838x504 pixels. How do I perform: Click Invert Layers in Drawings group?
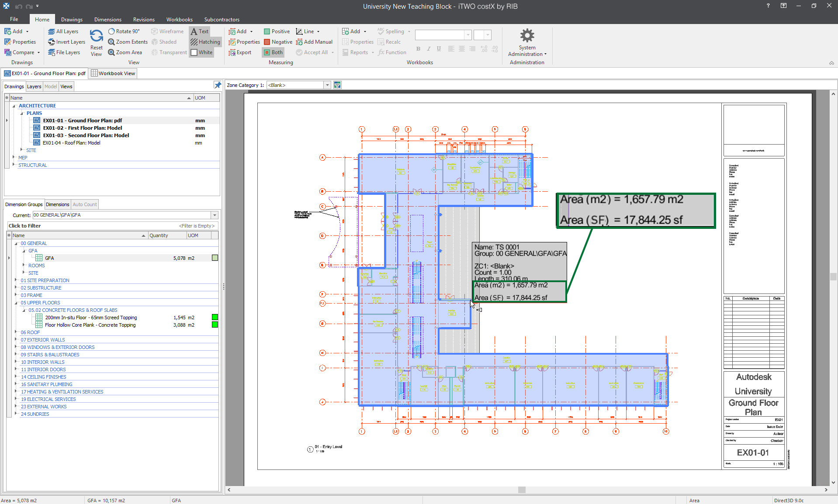pos(67,42)
